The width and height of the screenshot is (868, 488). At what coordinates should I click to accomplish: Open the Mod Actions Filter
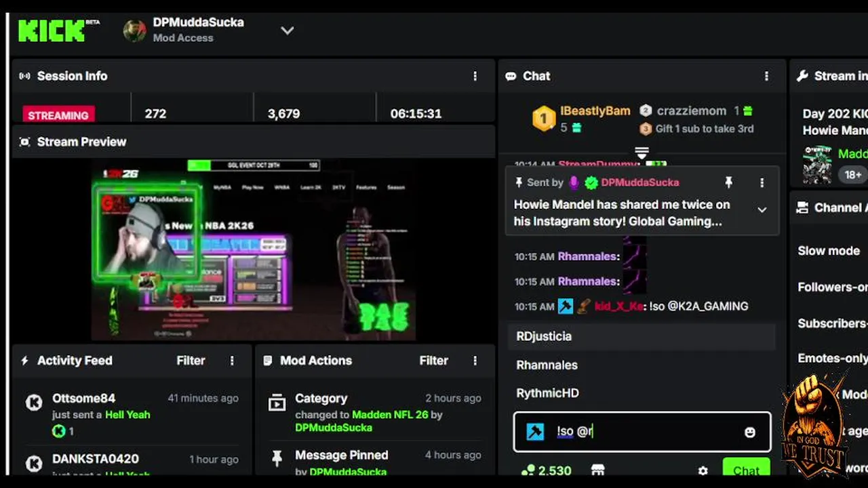point(433,361)
